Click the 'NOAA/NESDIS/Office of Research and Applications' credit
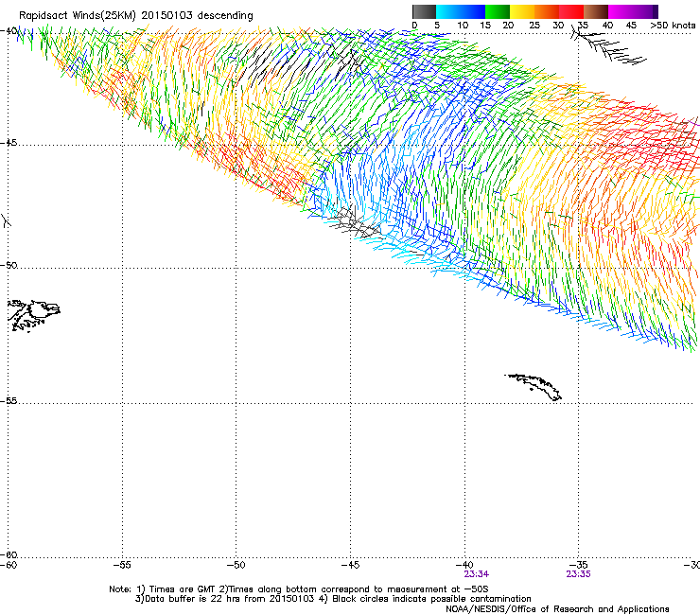700x615 pixels. click(557, 609)
